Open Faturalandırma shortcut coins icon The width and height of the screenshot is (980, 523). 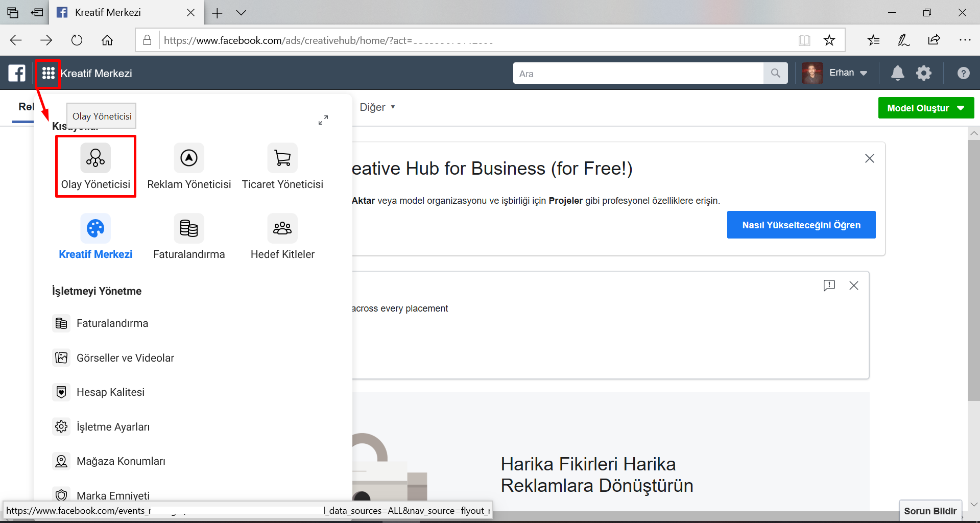coord(189,228)
